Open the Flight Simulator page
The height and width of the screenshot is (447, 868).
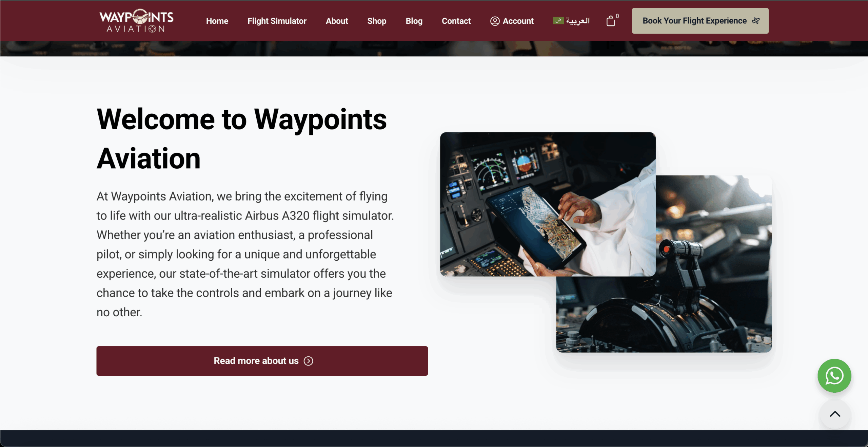click(x=277, y=21)
